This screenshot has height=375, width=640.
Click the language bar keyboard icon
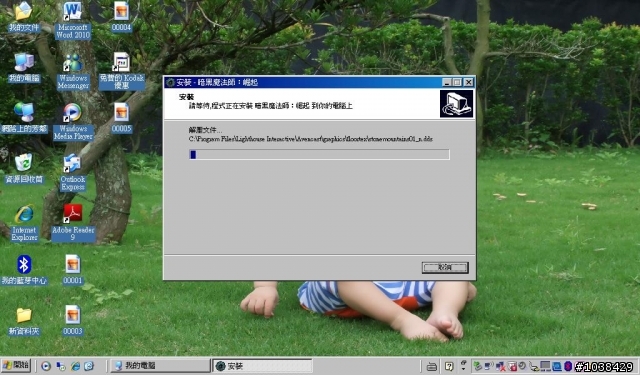coord(432,366)
